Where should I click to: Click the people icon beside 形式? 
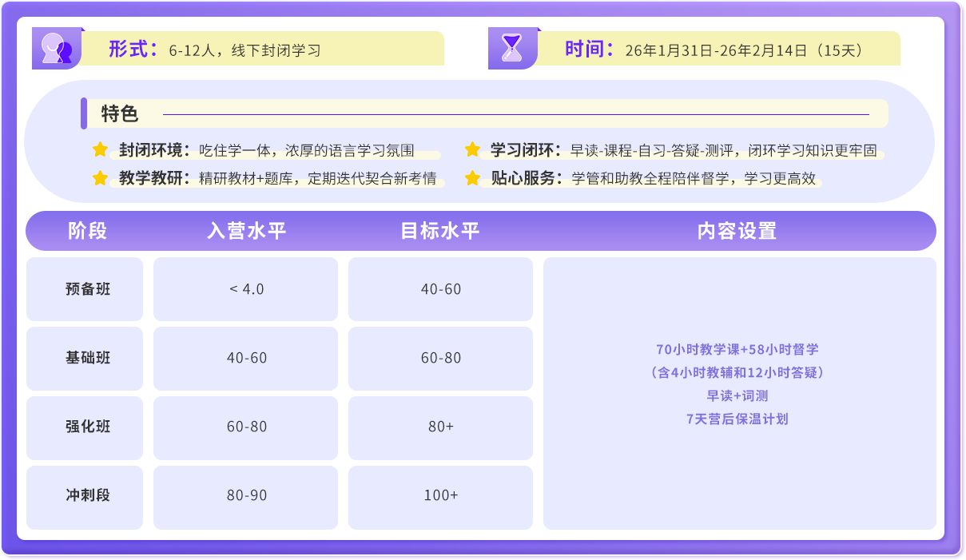(57, 49)
